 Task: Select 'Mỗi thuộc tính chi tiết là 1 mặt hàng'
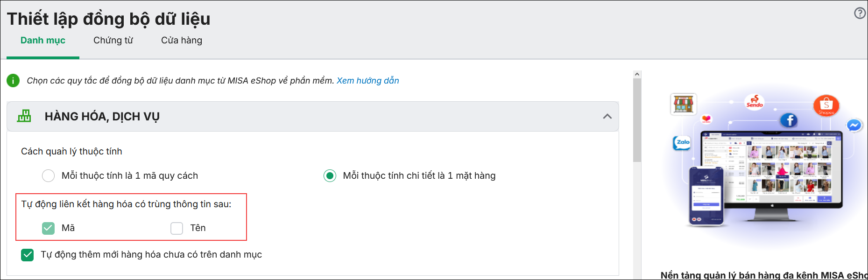pyautogui.click(x=330, y=176)
